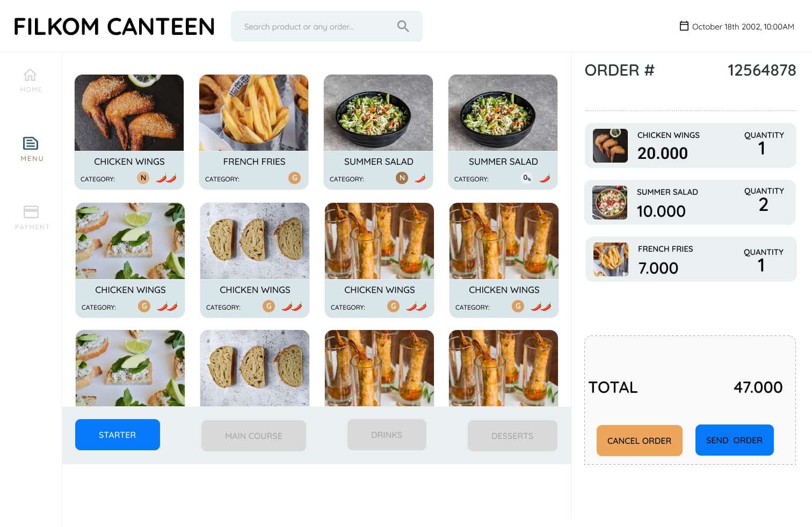Image resolution: width=812 pixels, height=527 pixels.
Task: Click the N category badge on Chicken Wings
Action: pyautogui.click(x=143, y=177)
